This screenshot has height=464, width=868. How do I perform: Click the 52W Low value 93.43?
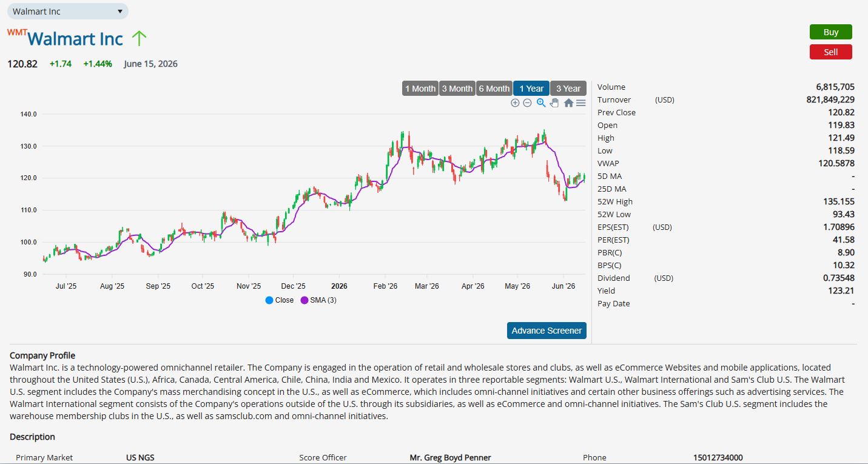pos(843,214)
